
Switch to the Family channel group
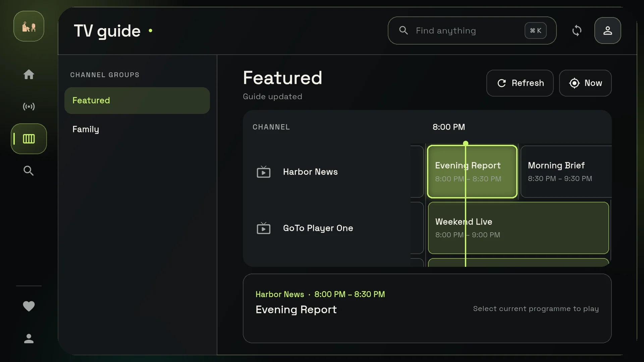[137, 129]
